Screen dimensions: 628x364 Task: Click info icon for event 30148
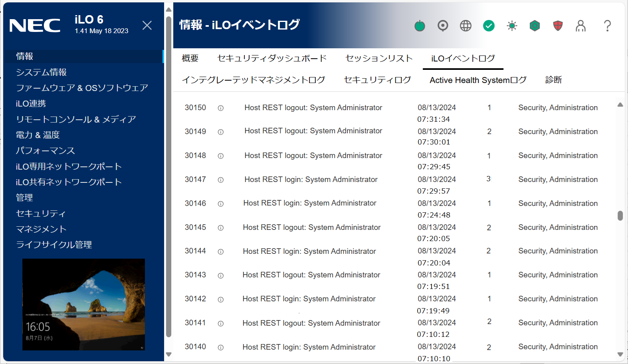pos(220,156)
